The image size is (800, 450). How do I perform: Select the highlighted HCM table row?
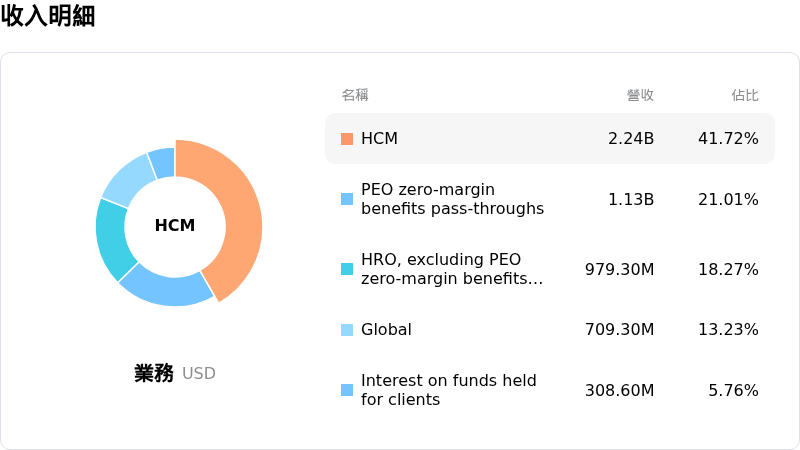550,139
